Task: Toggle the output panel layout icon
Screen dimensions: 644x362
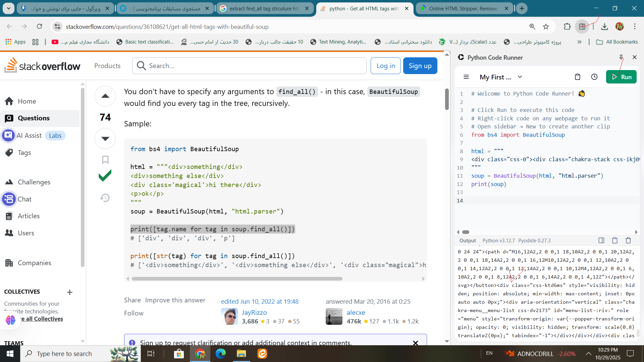Action: point(601,240)
